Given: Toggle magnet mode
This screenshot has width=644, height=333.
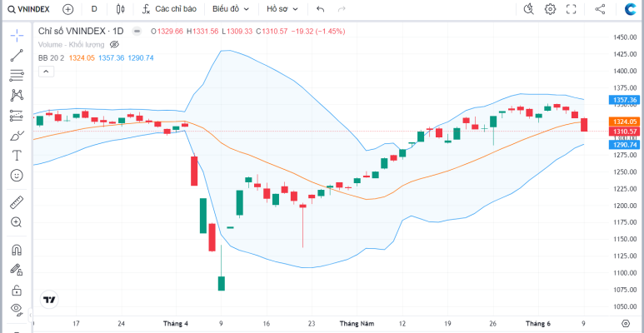Looking at the screenshot, I should point(17,250).
